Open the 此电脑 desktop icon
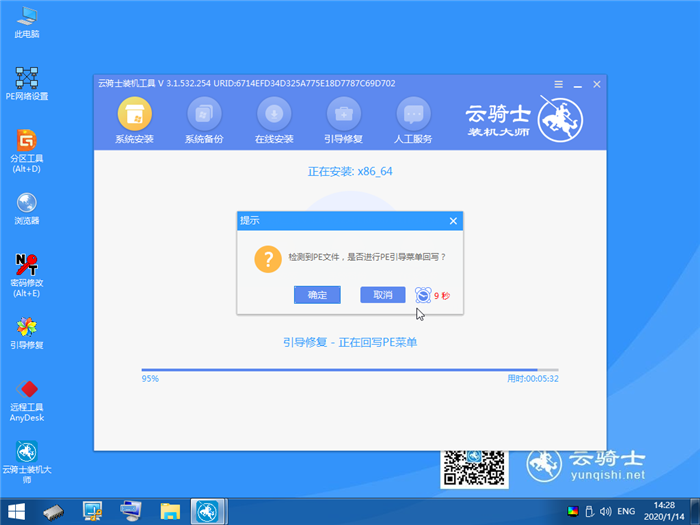This screenshot has height=525, width=700. pos(27,22)
